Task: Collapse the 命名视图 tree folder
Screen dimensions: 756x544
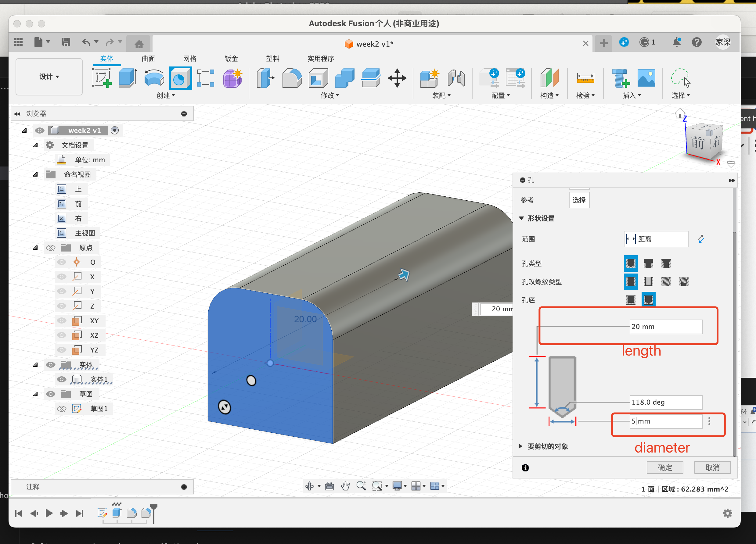Action: 35,174
